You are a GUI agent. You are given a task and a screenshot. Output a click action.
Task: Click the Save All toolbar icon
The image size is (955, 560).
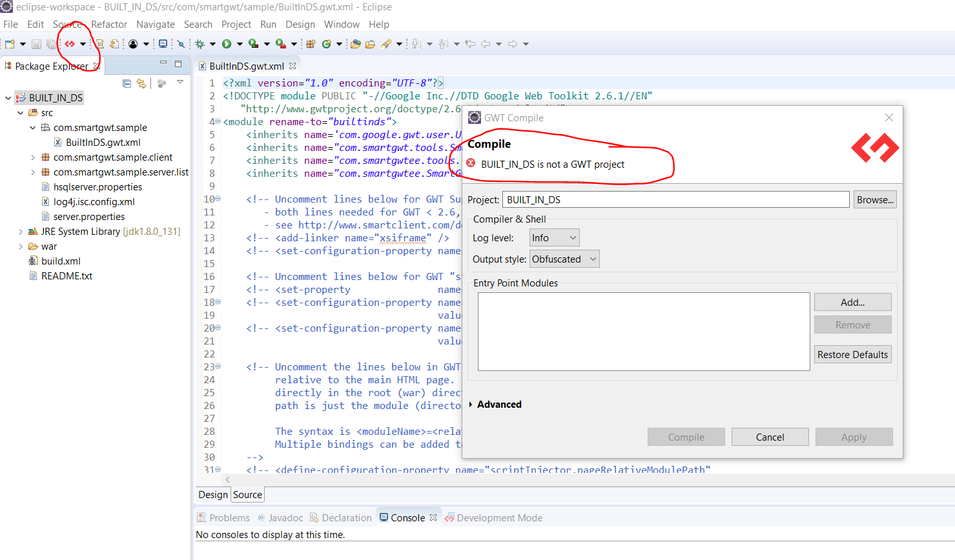pos(50,44)
